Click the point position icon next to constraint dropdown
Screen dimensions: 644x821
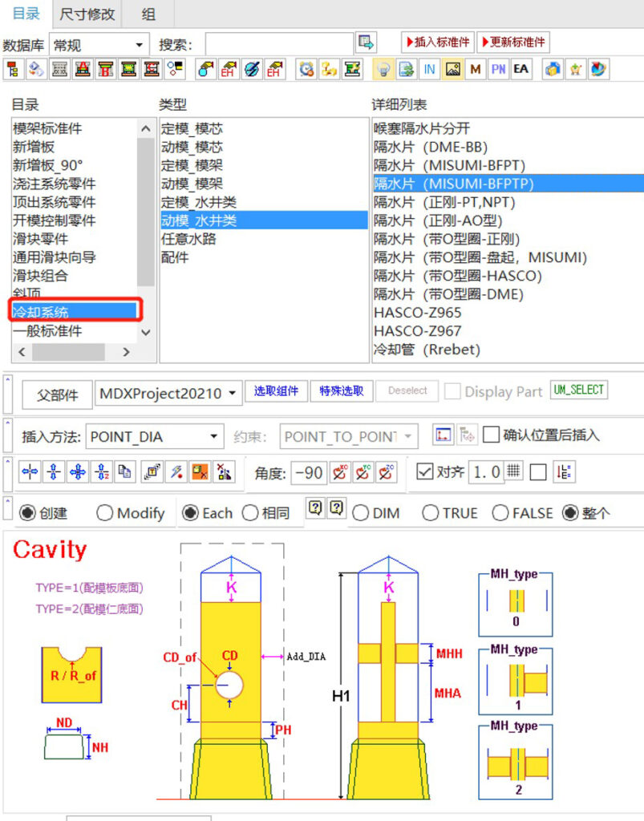click(443, 435)
